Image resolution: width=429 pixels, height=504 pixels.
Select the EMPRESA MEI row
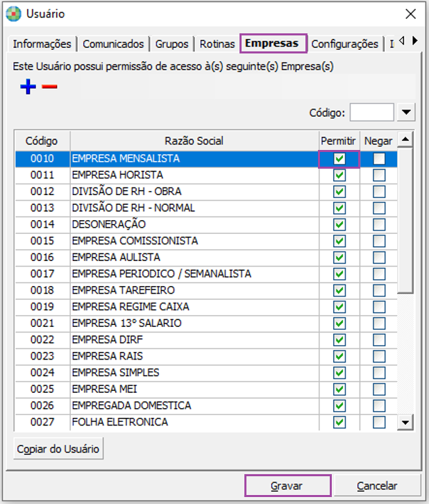pyautogui.click(x=206, y=389)
